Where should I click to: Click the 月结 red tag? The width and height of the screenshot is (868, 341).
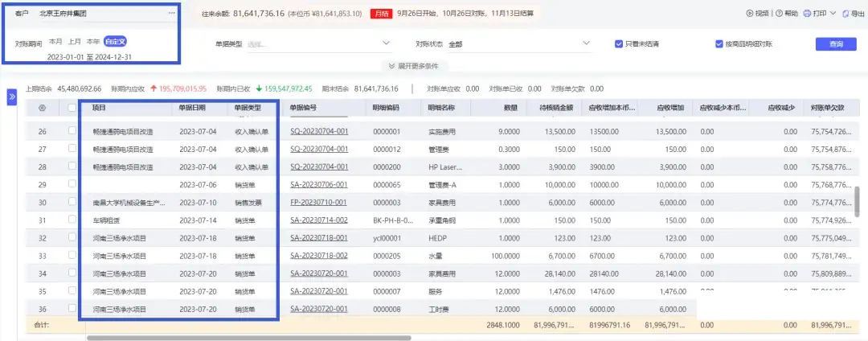point(382,14)
